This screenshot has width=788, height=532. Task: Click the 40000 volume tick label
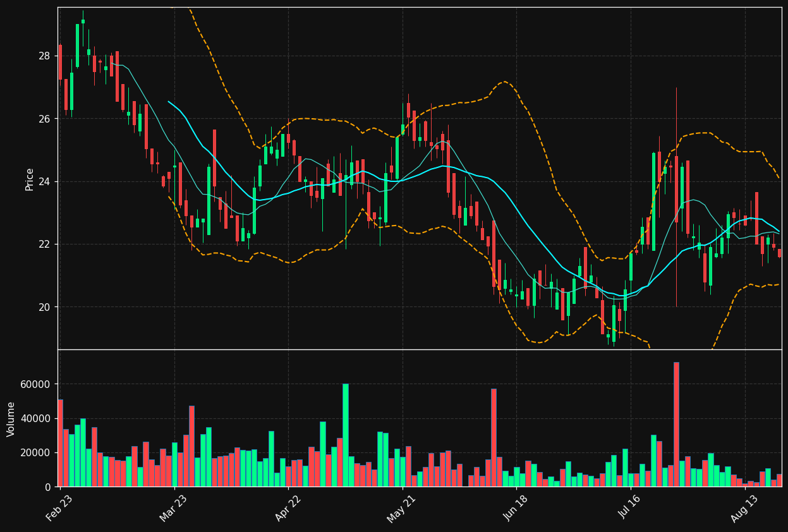[x=36, y=418]
